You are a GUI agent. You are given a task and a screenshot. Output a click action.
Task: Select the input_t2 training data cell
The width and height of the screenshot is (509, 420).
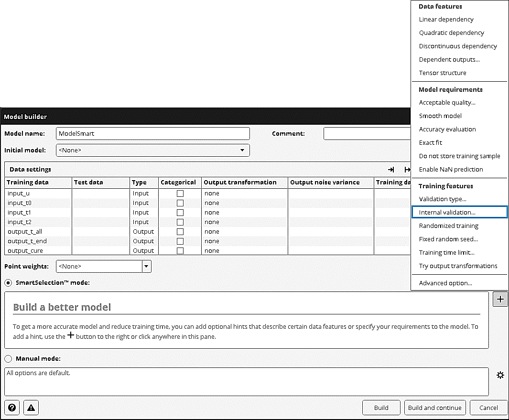(38, 222)
